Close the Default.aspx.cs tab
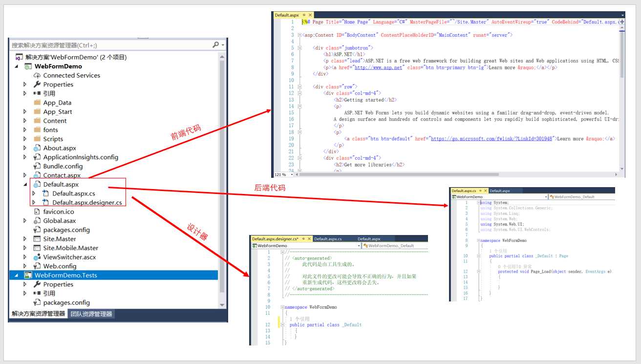Viewport: 641px width, 364px height. 486,191
